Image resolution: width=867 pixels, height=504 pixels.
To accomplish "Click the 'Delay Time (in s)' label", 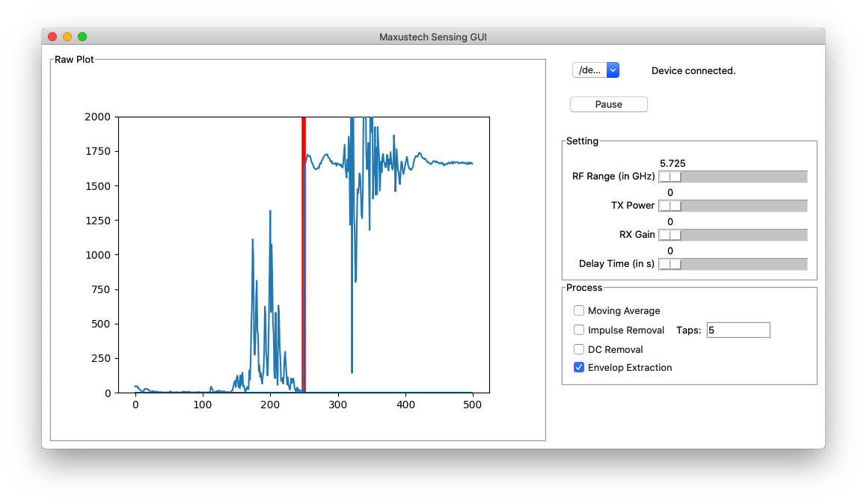I will (x=616, y=264).
